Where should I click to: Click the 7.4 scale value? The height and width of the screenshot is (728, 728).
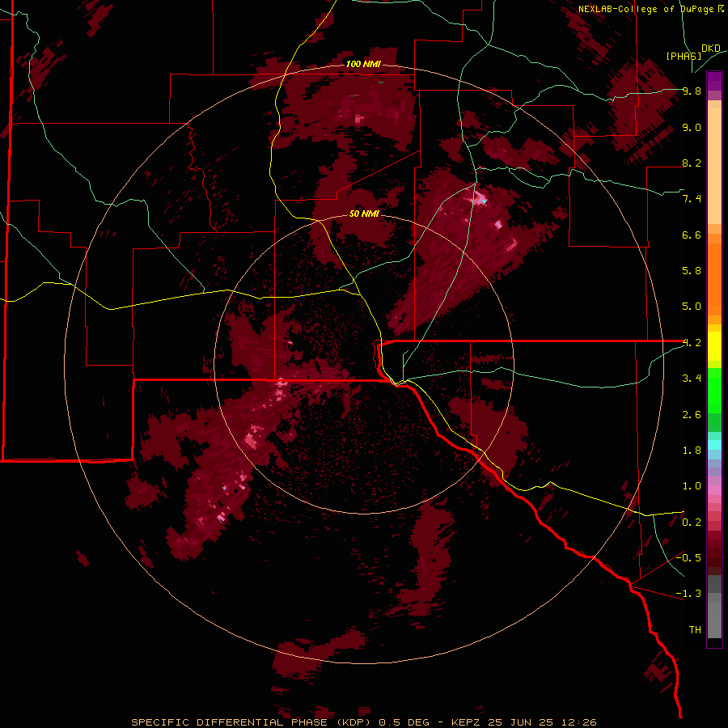point(692,199)
